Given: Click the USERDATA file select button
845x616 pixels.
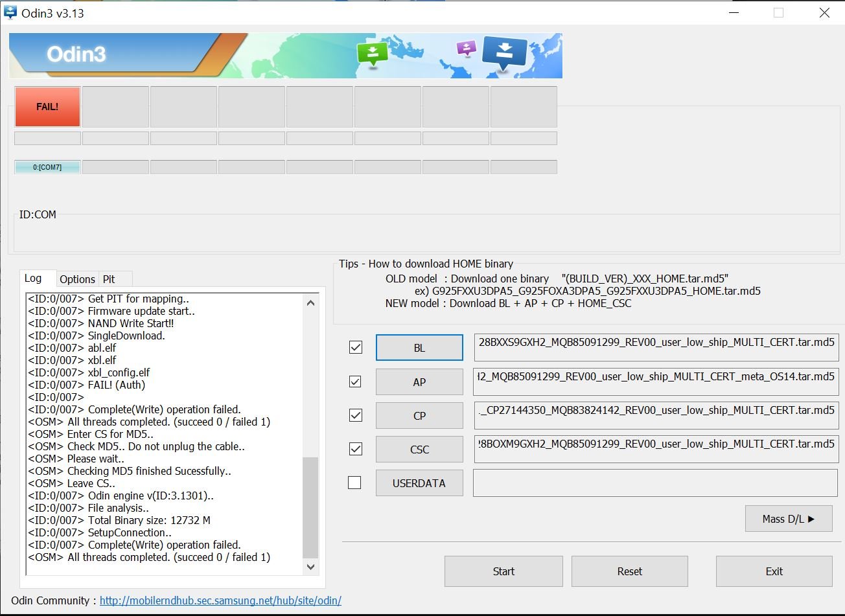Looking at the screenshot, I should 419,483.
